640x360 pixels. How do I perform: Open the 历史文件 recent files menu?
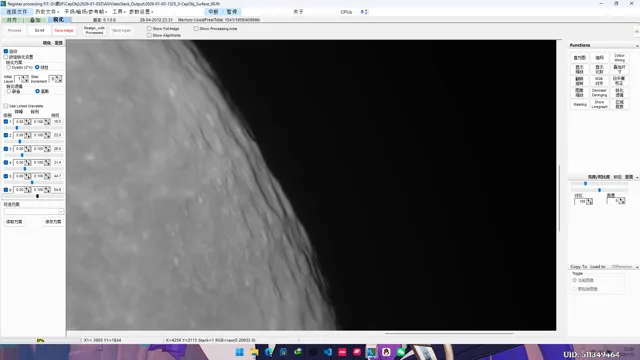click(x=46, y=12)
